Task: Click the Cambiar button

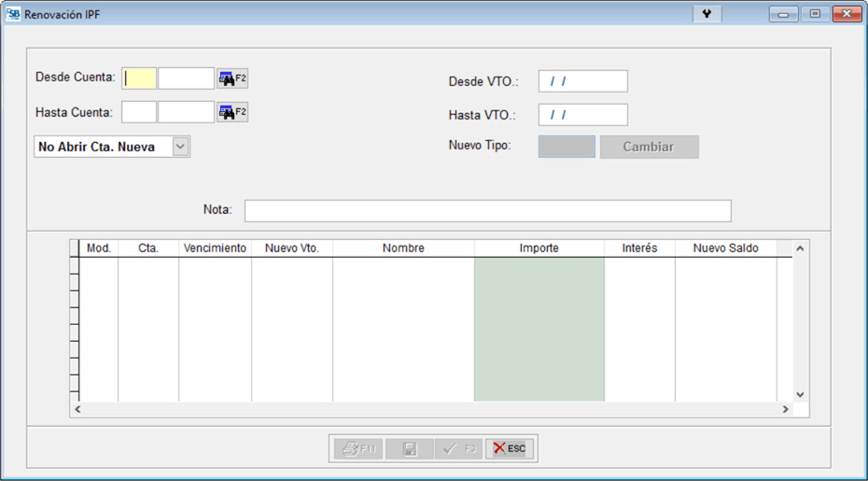Action: point(649,147)
